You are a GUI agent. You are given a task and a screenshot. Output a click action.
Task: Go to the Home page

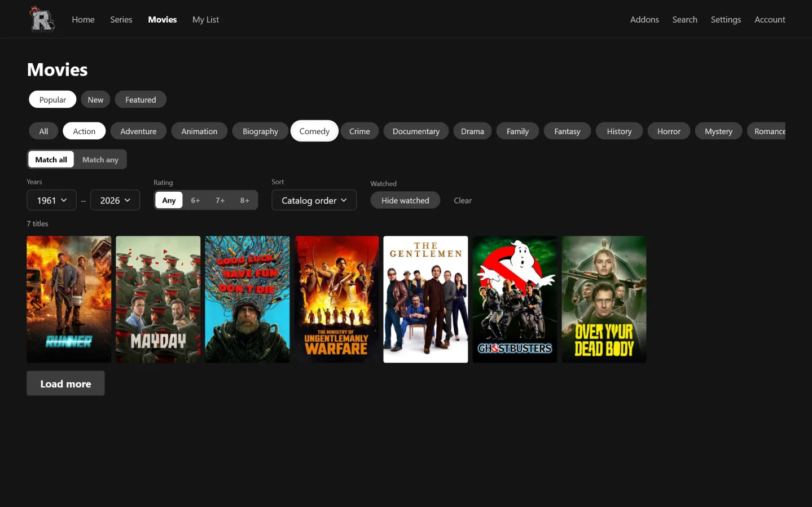[83, 20]
